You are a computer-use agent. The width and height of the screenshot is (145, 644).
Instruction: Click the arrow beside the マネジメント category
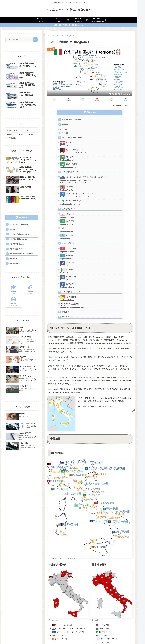coord(35,350)
